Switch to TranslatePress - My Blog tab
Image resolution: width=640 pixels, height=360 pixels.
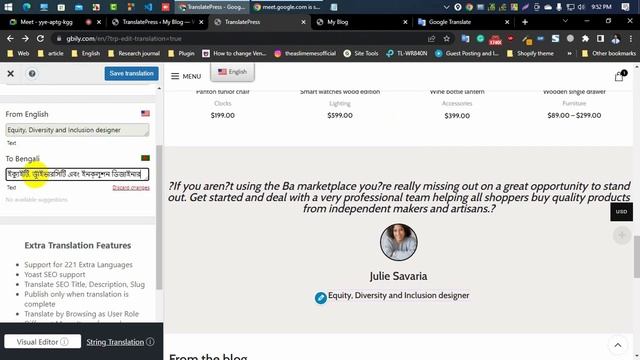point(157,22)
